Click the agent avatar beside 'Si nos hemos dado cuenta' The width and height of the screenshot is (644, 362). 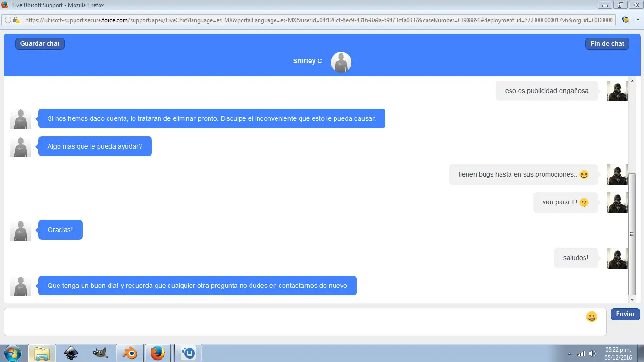pyautogui.click(x=21, y=118)
